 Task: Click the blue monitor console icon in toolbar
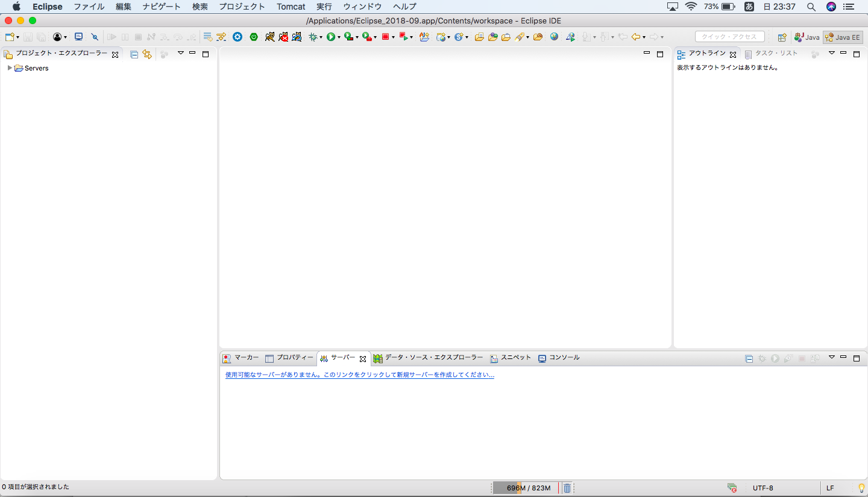tap(78, 37)
